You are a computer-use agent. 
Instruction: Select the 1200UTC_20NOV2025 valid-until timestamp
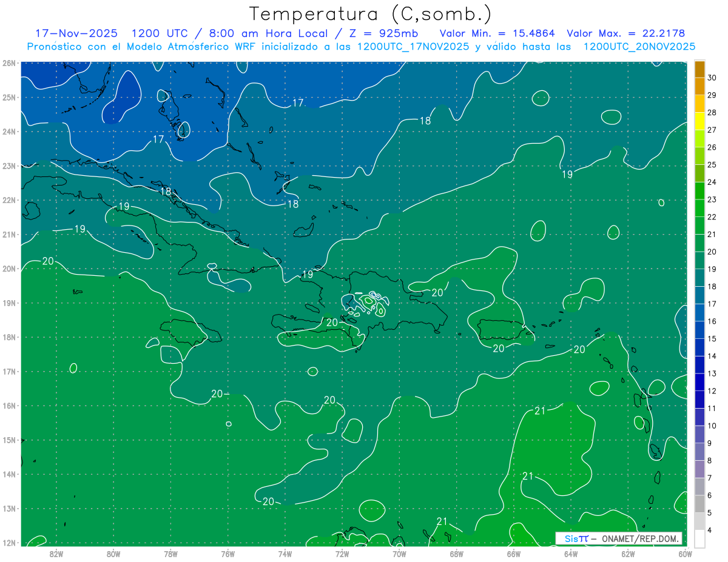pyautogui.click(x=639, y=47)
